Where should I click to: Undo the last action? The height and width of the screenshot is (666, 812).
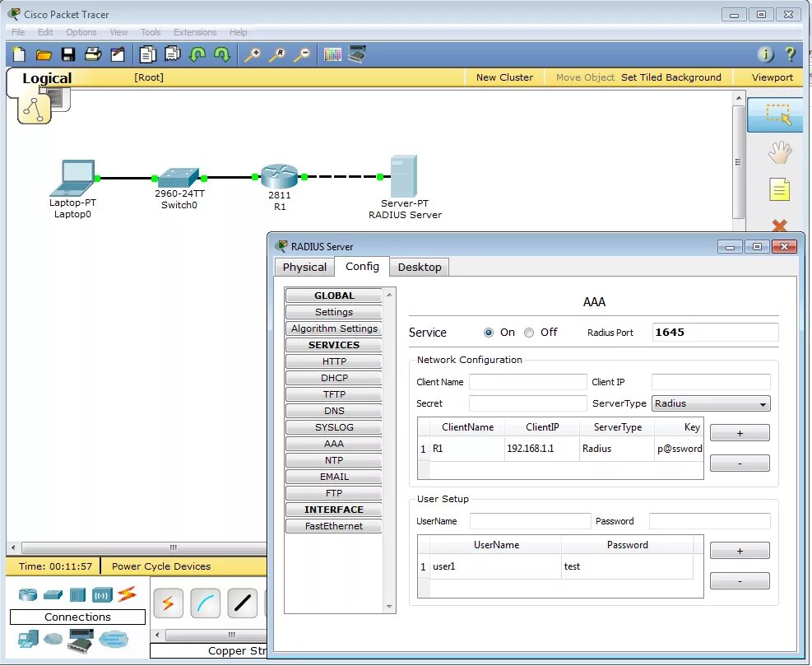pyautogui.click(x=197, y=54)
